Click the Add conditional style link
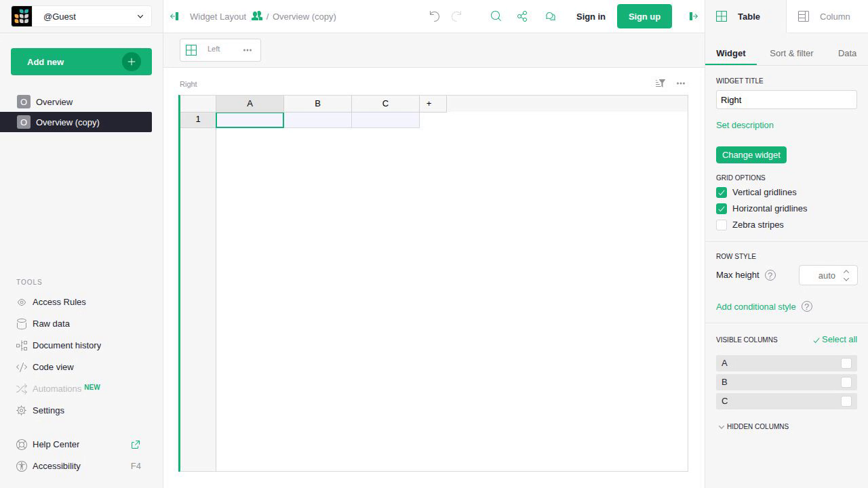The width and height of the screenshot is (868, 488). 756,306
